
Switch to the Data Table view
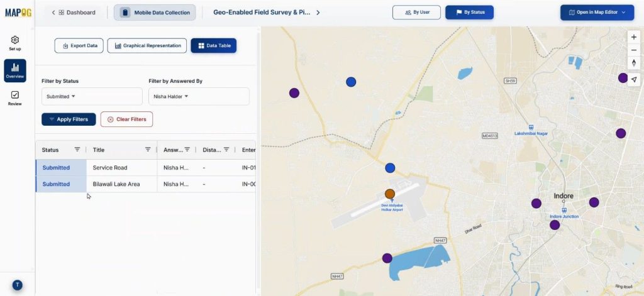click(213, 46)
